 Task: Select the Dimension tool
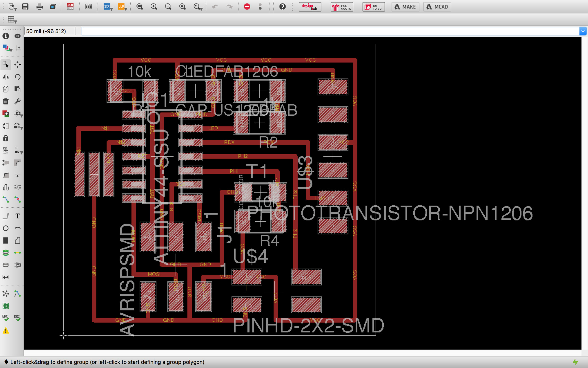6,277
